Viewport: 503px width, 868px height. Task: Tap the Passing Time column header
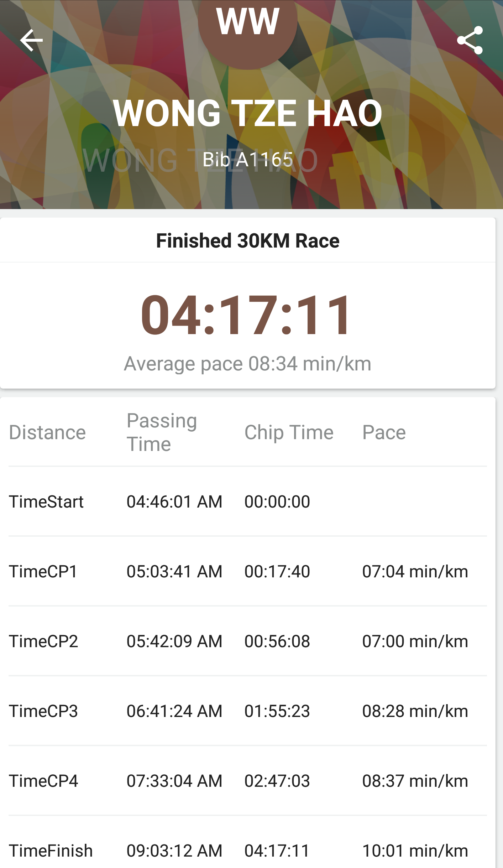(162, 432)
